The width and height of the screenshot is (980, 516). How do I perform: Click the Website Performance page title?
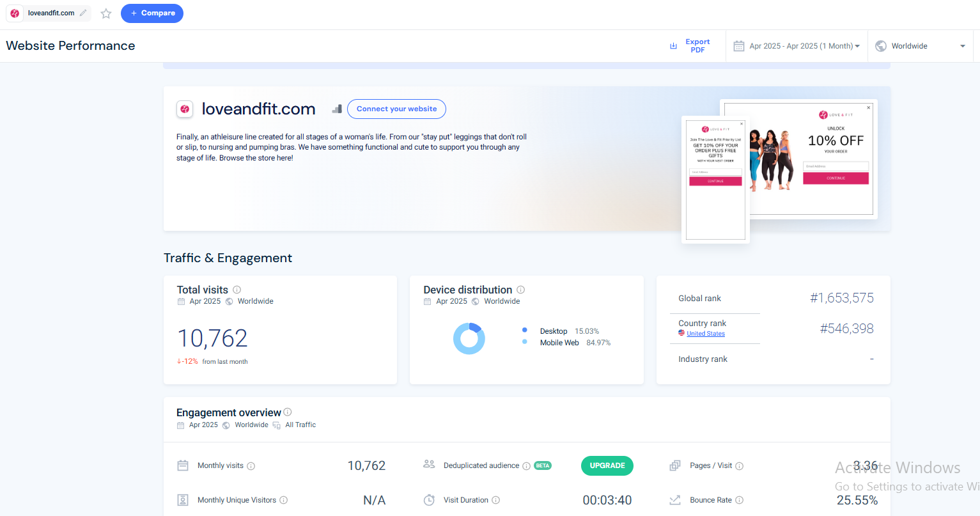click(x=70, y=45)
